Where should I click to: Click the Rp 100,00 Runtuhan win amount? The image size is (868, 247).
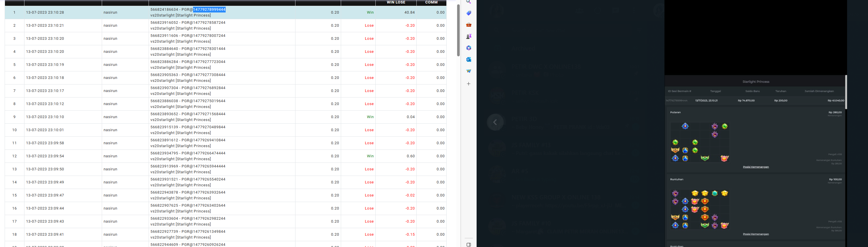(x=835, y=179)
